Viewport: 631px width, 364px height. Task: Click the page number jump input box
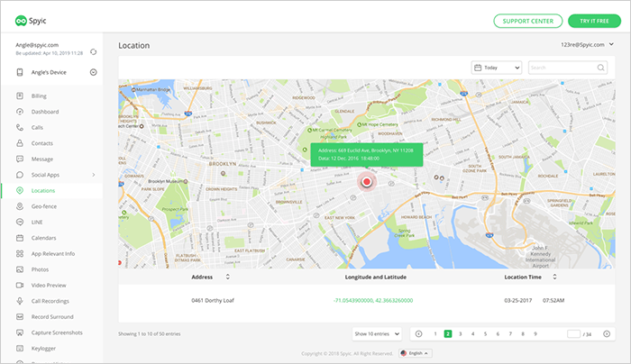click(x=573, y=334)
